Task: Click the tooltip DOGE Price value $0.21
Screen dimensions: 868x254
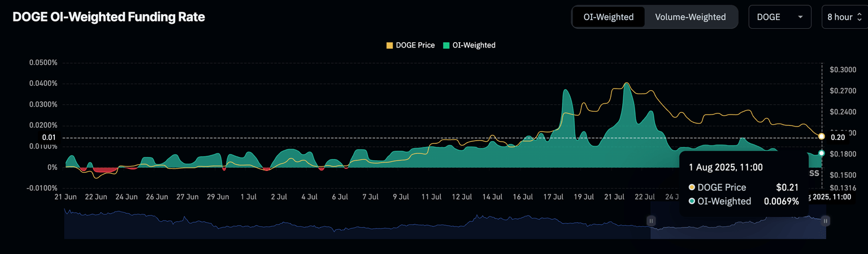Action: (787, 187)
